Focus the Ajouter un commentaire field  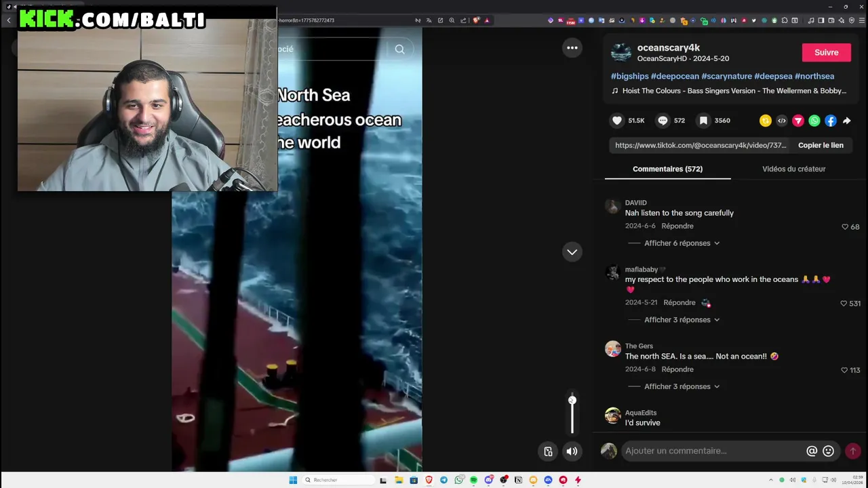(x=712, y=451)
